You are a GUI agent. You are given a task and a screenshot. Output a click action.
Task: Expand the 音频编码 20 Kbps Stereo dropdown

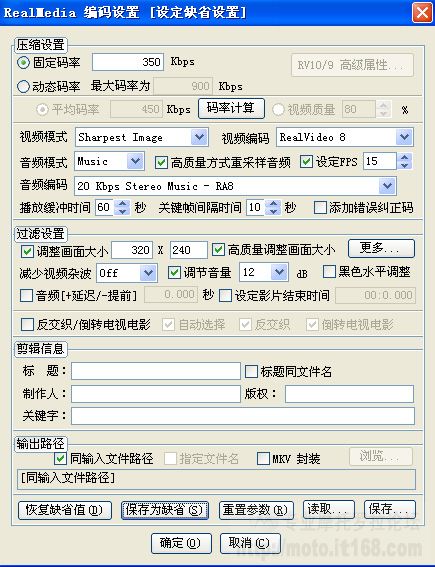pyautogui.click(x=387, y=186)
